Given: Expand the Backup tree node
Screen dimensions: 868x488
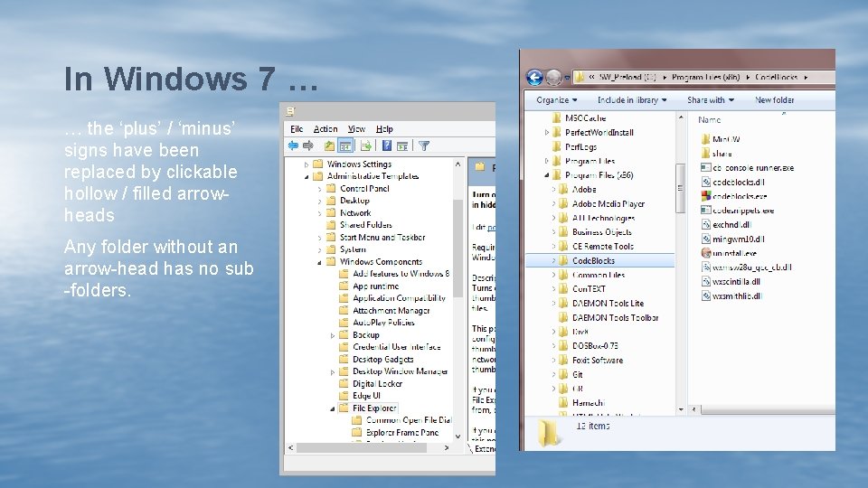Looking at the screenshot, I should tap(333, 335).
